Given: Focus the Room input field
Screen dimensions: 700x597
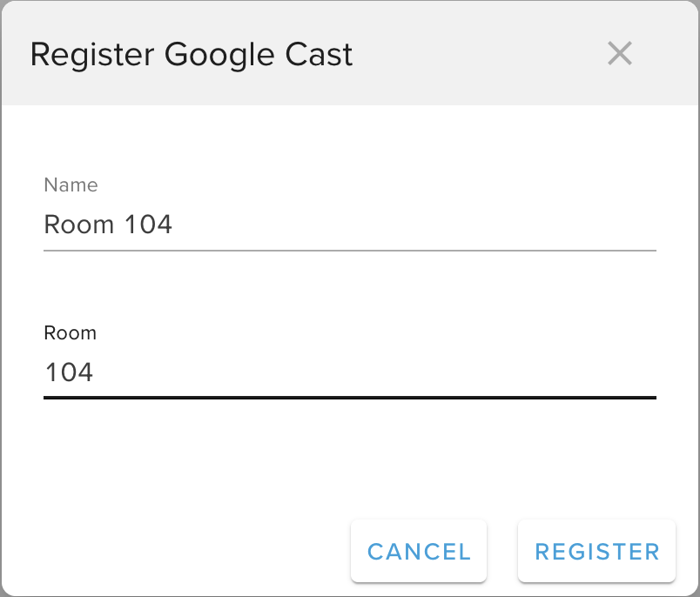Looking at the screenshot, I should [x=348, y=373].
